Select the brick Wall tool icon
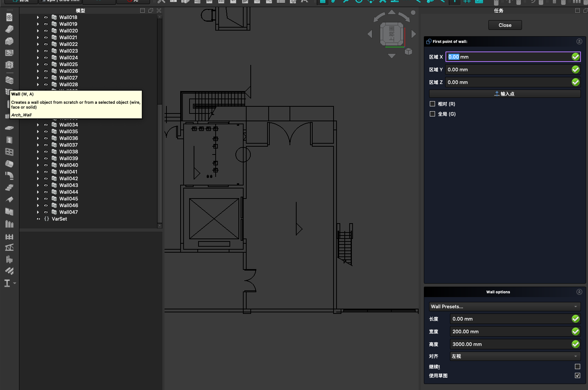588x390 pixels. point(9,80)
